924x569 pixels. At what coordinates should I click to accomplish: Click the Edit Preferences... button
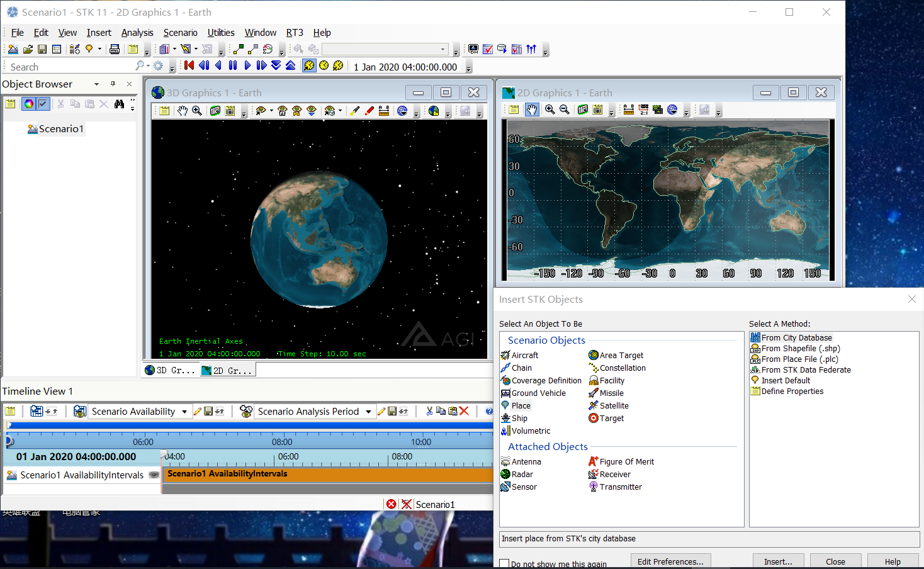[670, 561]
